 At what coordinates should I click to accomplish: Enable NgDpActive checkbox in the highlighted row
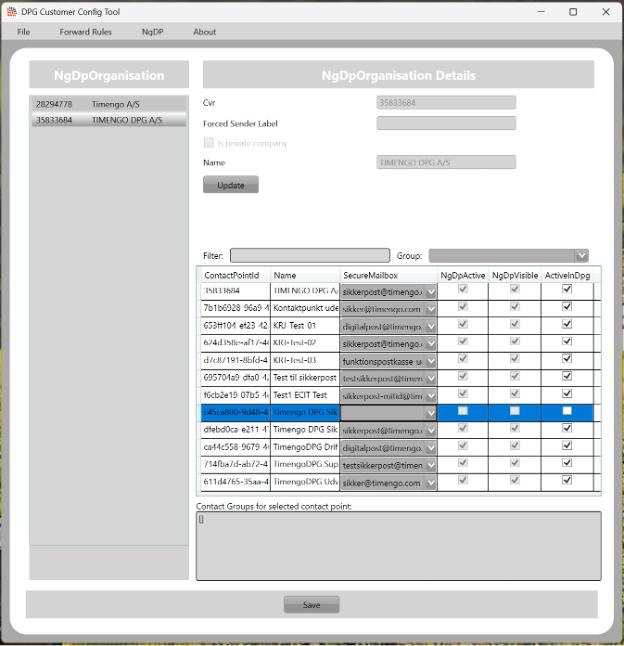(x=462, y=412)
